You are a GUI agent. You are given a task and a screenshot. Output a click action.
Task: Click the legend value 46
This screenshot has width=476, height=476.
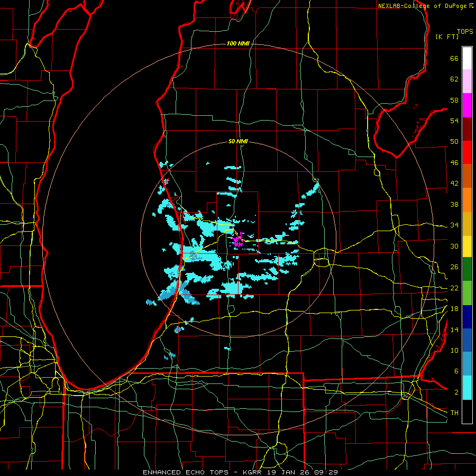click(454, 163)
